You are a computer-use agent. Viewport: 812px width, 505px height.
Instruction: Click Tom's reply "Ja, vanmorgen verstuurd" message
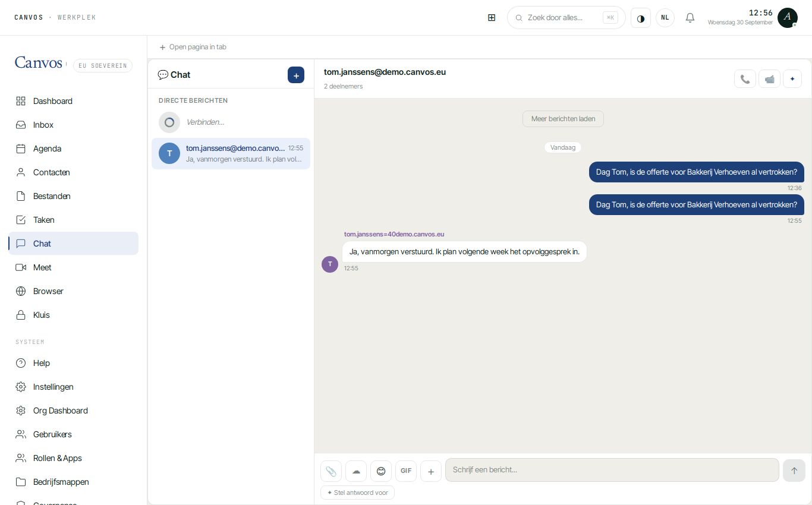(x=464, y=251)
